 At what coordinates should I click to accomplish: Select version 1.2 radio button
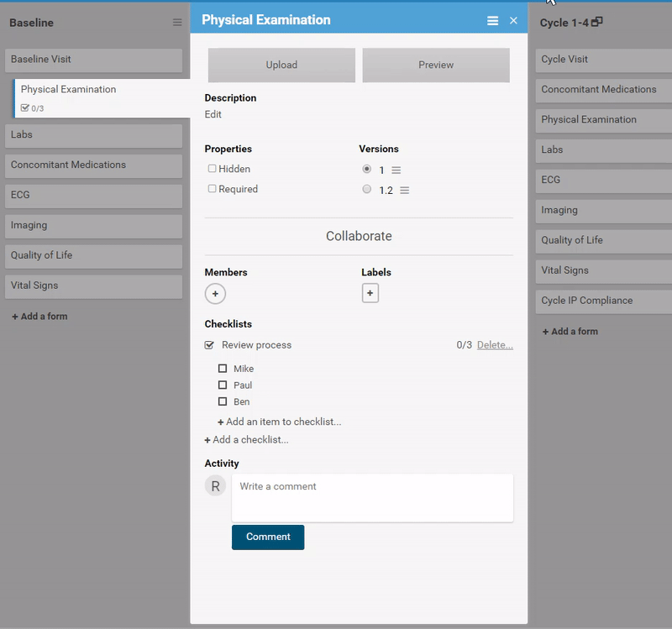(366, 189)
